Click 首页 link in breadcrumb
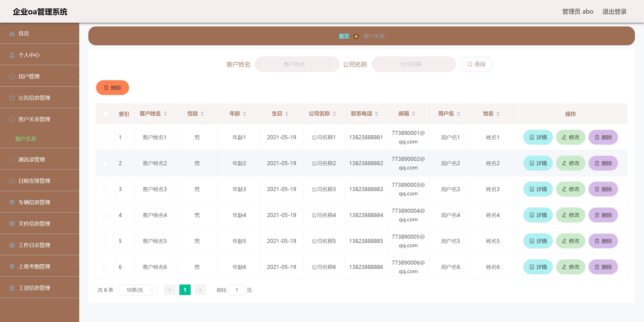 tap(344, 36)
